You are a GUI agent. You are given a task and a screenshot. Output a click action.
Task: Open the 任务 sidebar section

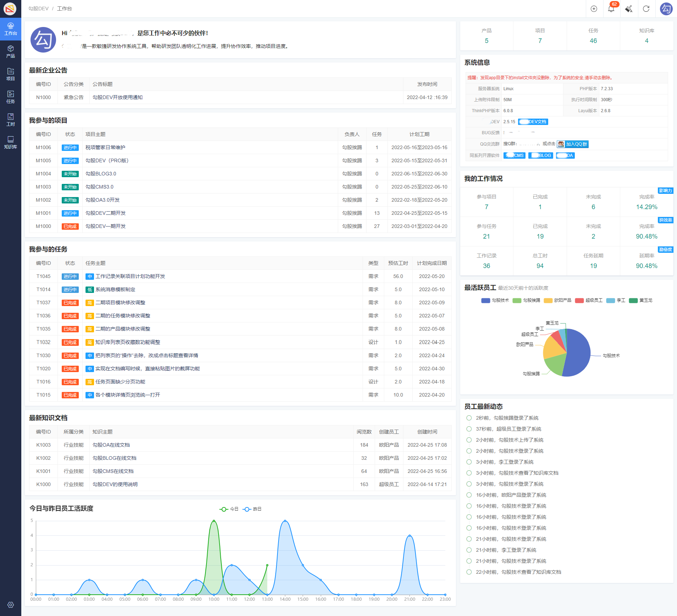click(11, 97)
